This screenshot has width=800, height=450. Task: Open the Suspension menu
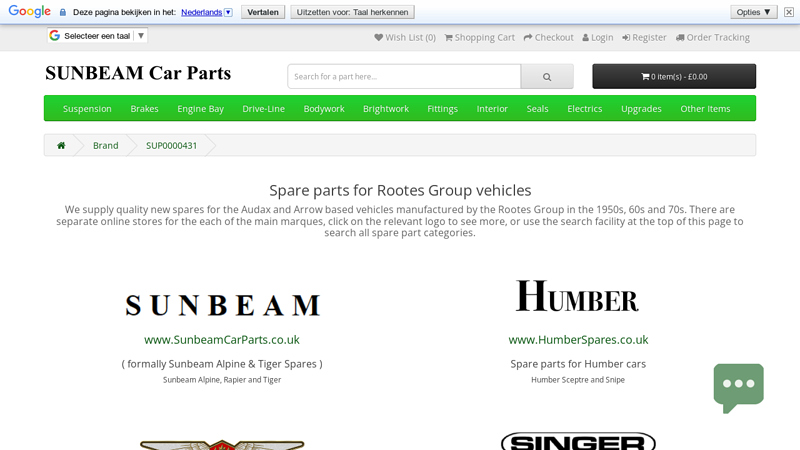[87, 109]
